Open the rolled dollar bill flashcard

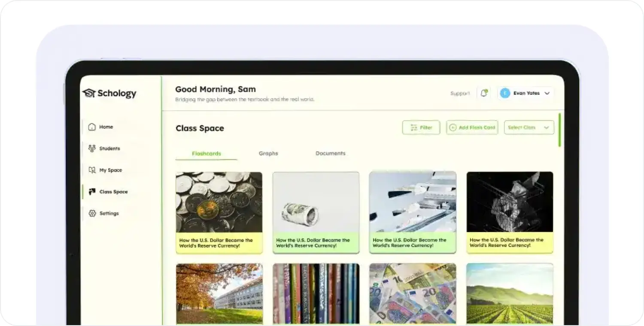coord(316,202)
